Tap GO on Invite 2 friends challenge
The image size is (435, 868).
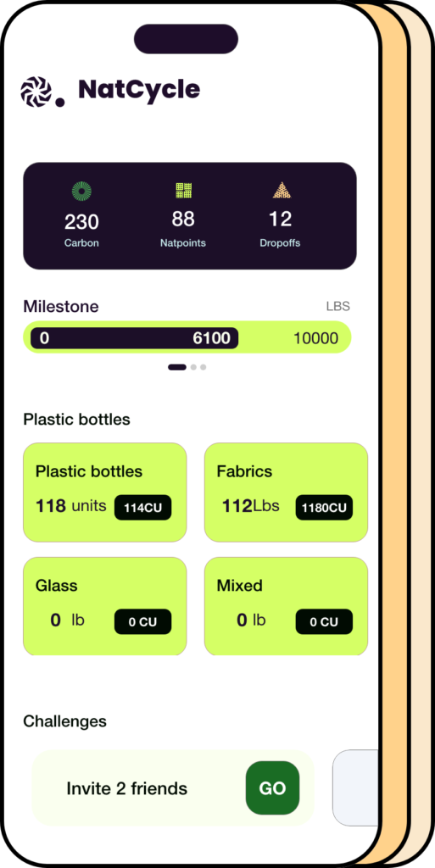(x=272, y=788)
